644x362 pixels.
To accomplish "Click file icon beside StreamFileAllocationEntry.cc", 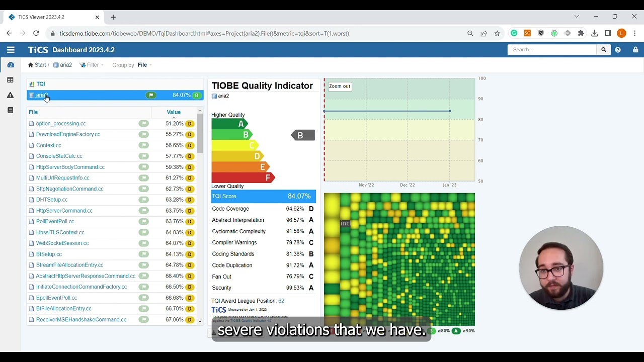I will pyautogui.click(x=32, y=265).
